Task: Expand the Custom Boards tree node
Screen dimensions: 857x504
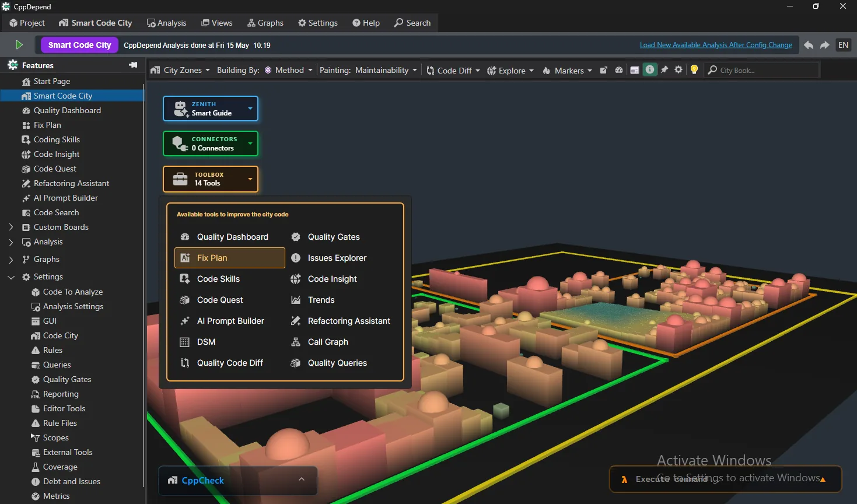Action: tap(11, 227)
